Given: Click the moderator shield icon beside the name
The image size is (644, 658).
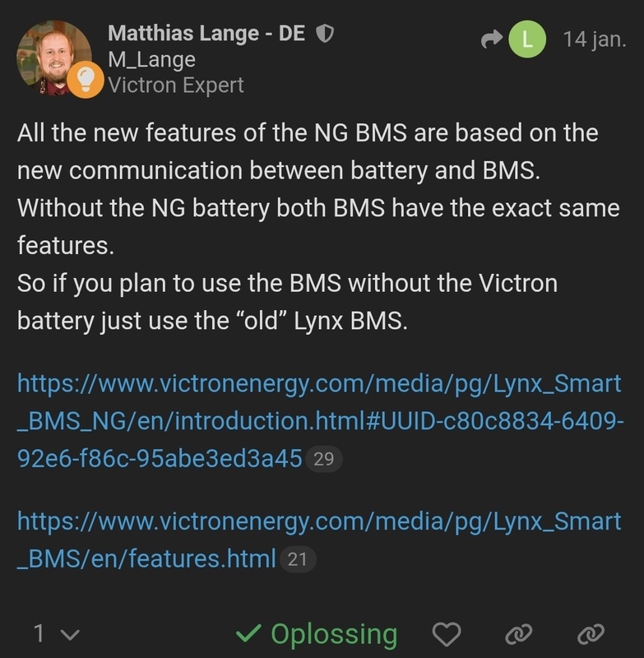Looking at the screenshot, I should pyautogui.click(x=326, y=34).
